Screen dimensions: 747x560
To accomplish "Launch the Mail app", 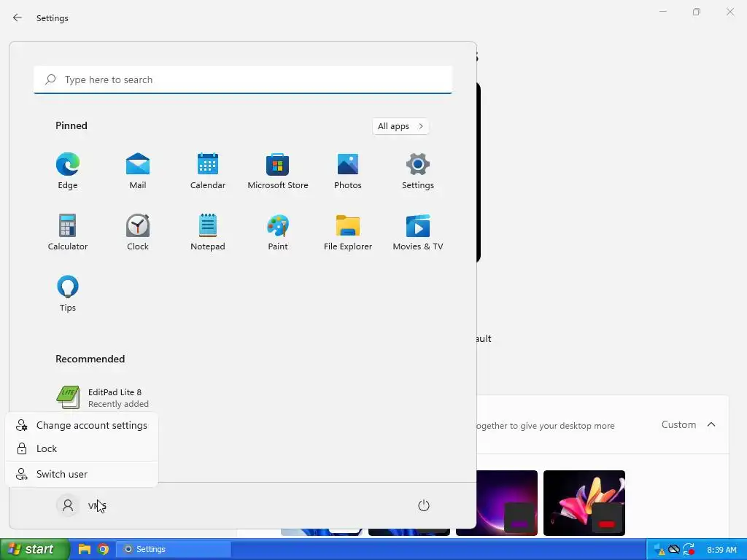I will 138,171.
